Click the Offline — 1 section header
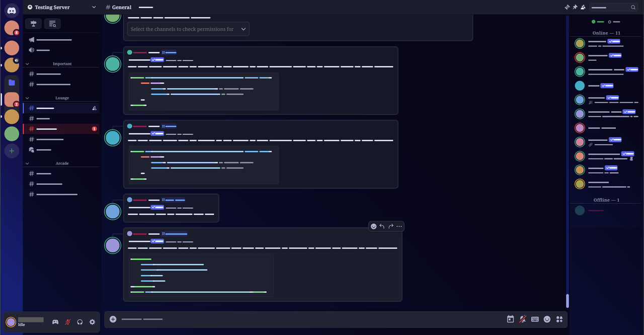 [x=606, y=200]
